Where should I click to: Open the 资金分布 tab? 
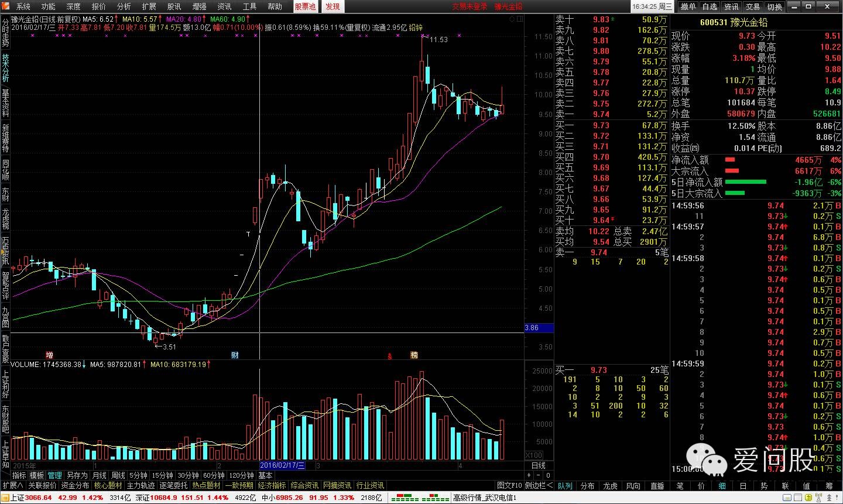click(x=76, y=485)
